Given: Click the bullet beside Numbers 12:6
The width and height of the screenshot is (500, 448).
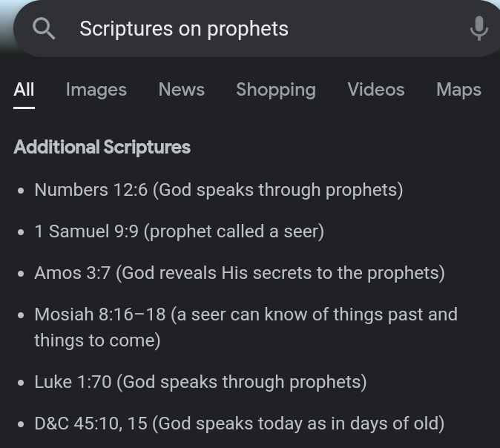Looking at the screenshot, I should coord(21,191).
